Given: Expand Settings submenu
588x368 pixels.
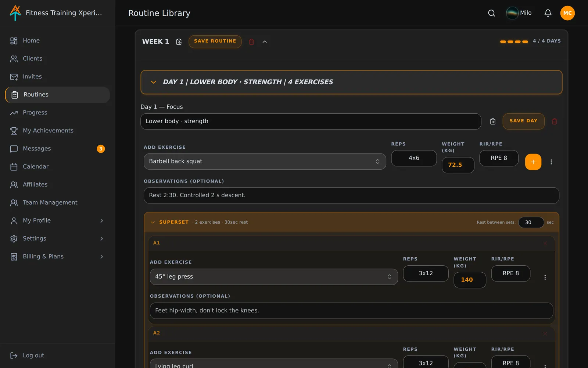Looking at the screenshot, I should 101,239.
